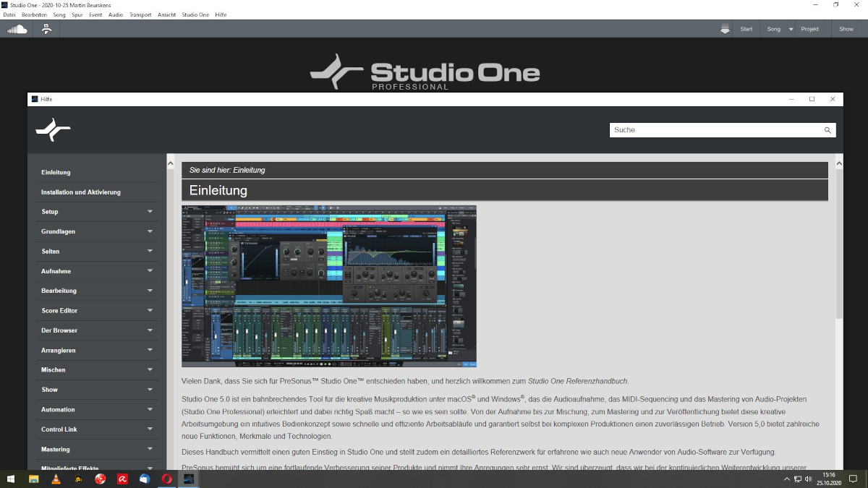Expand the Arrangieren section
Viewport: 868px width, 488px height.
tap(150, 350)
